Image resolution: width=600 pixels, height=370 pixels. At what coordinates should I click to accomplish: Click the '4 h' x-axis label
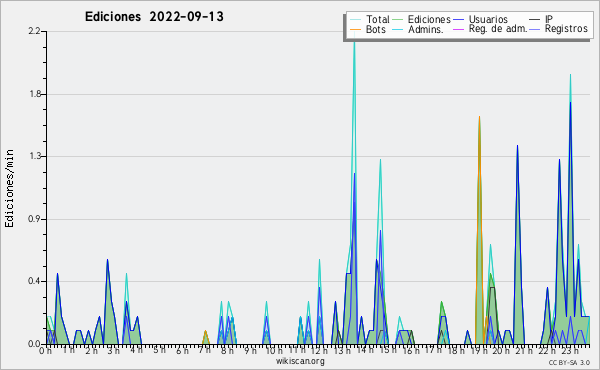136,351
